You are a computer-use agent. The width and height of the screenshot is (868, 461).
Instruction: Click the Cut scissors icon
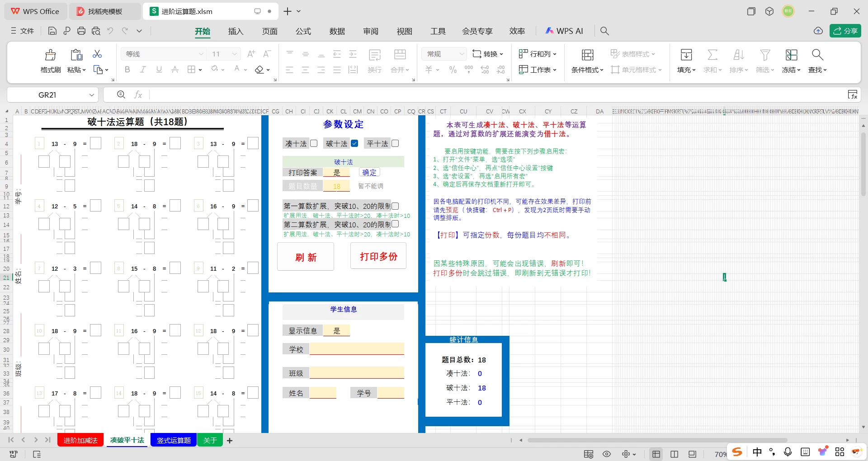coord(97,54)
